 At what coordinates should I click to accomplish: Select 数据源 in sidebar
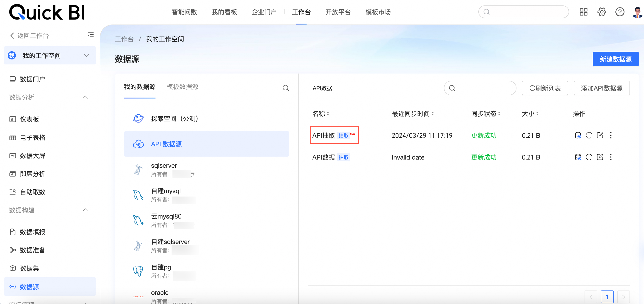[50, 286]
